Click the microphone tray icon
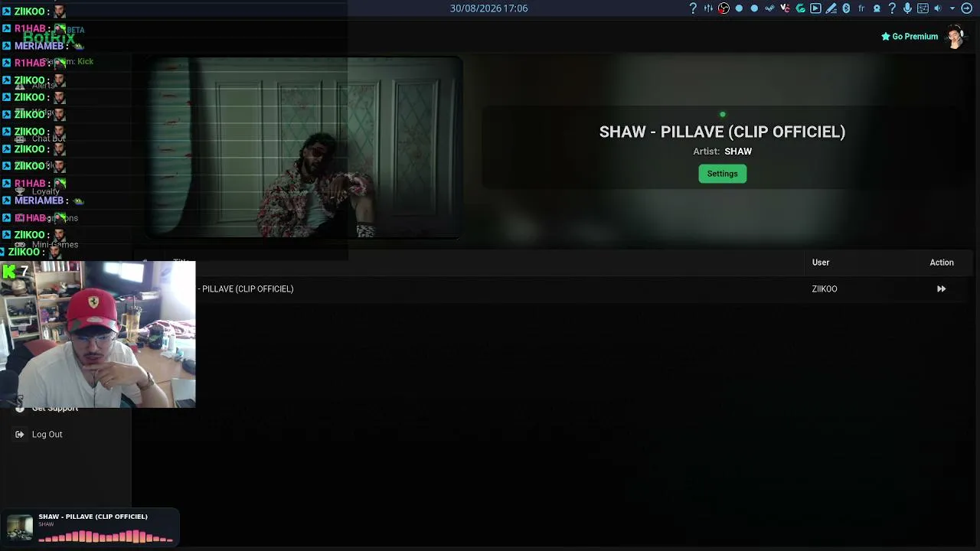 (907, 8)
